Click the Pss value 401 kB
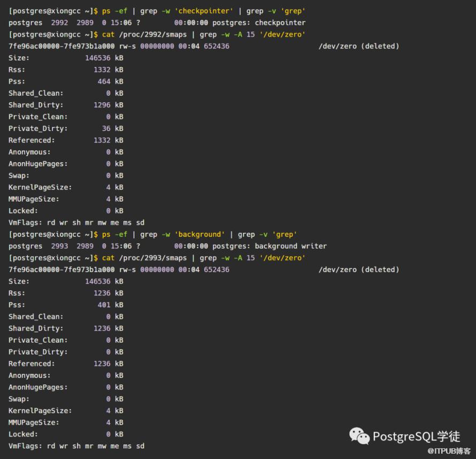The width and height of the screenshot is (476, 459). [x=110, y=305]
